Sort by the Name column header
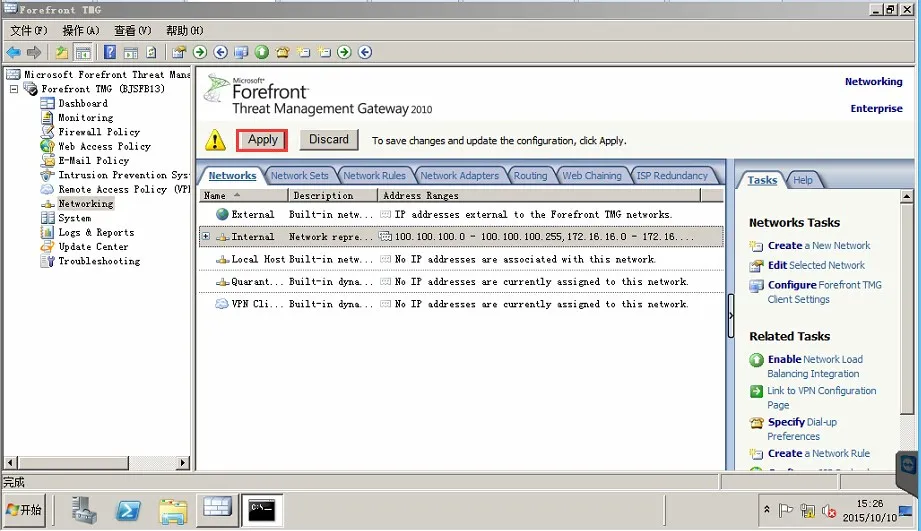 244,196
